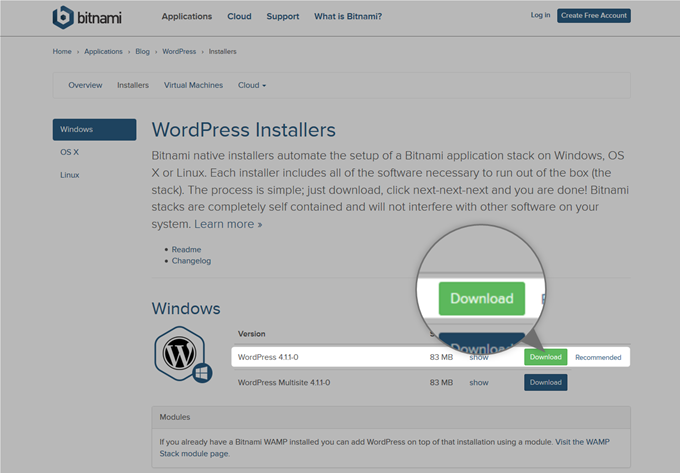The image size is (680, 473).
Task: Click the Modules panel header
Action: 391,417
